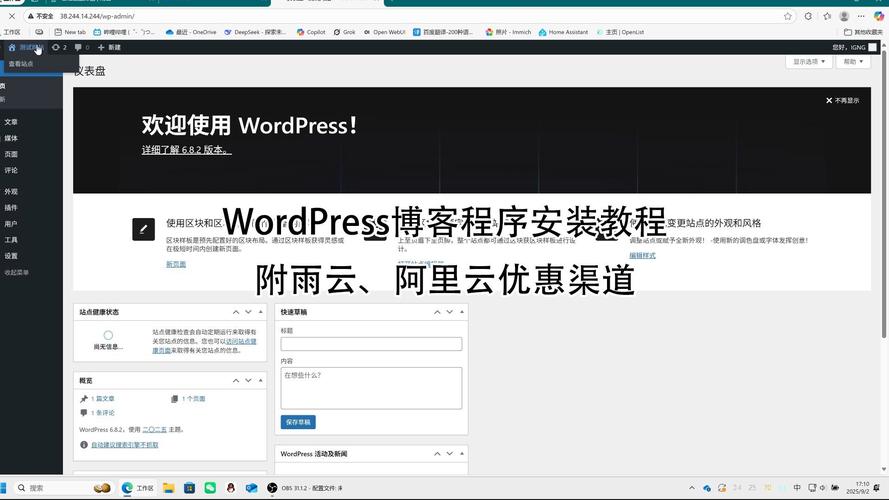Viewport: 889px width, 500px height.
Task: Click the page vertical scrollbar
Action: point(884,196)
